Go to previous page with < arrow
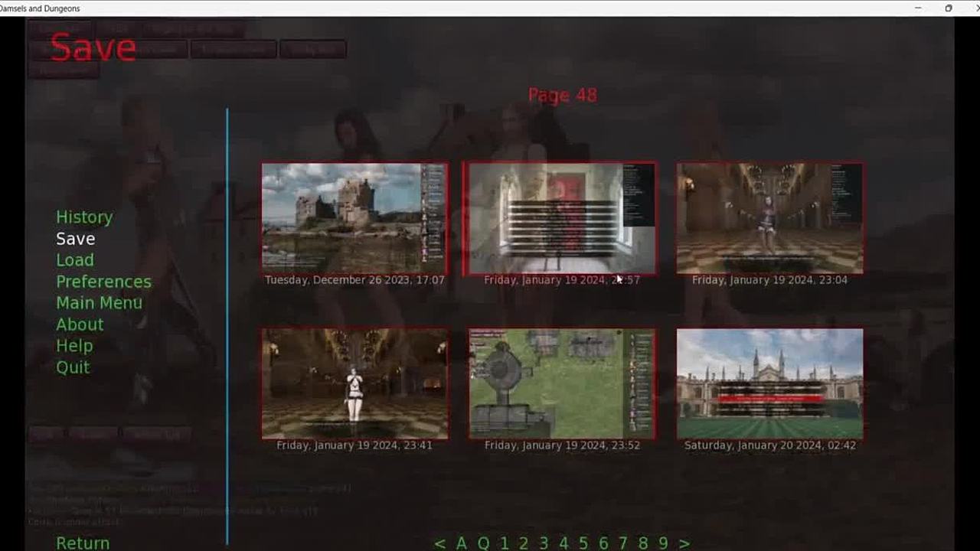Image resolution: width=980 pixels, height=551 pixels. (439, 543)
